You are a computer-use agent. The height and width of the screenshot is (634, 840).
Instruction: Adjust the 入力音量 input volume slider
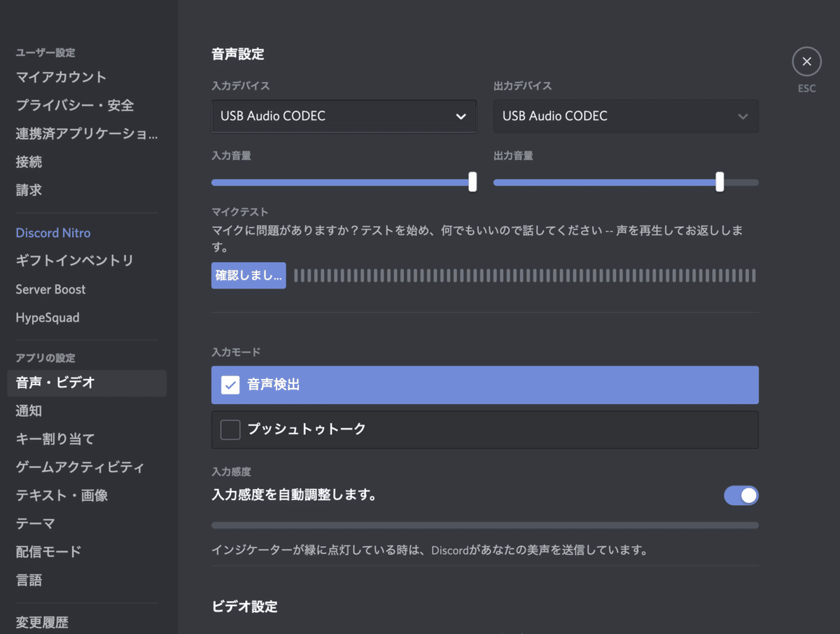[472, 181]
